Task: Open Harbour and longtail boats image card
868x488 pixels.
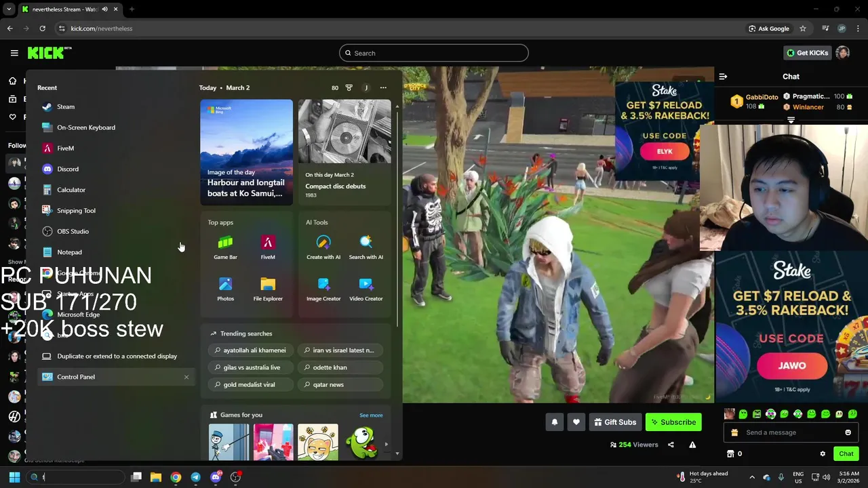Action: [x=246, y=152]
